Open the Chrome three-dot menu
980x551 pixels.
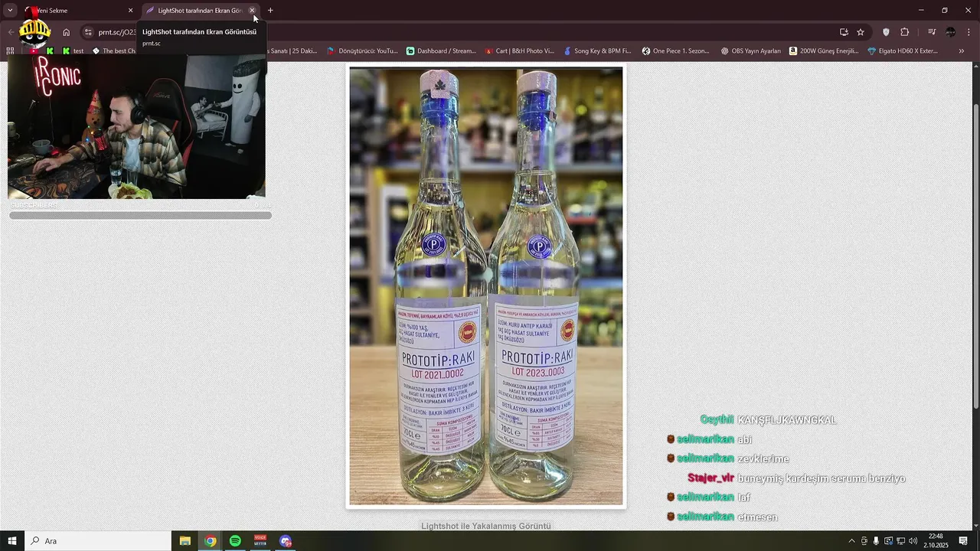(969, 32)
